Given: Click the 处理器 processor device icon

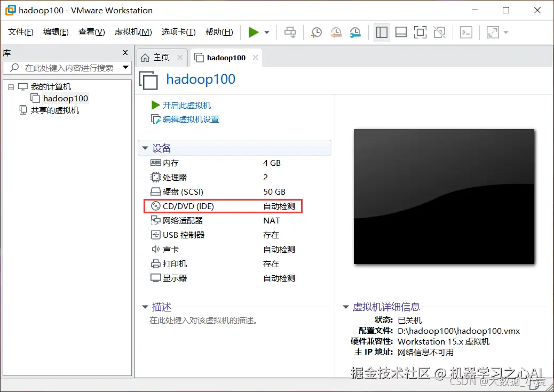Looking at the screenshot, I should [x=155, y=177].
